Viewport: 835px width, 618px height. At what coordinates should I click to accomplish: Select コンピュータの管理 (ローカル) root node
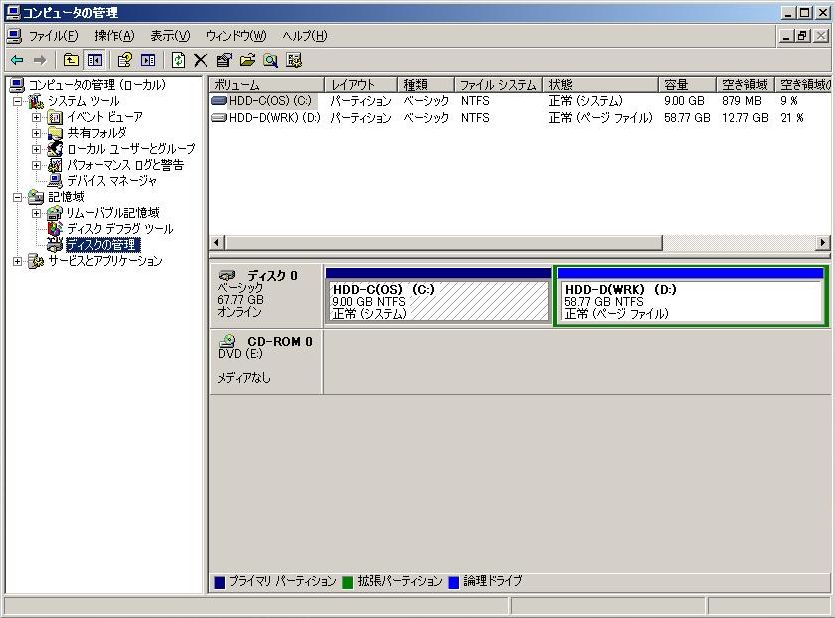97,85
